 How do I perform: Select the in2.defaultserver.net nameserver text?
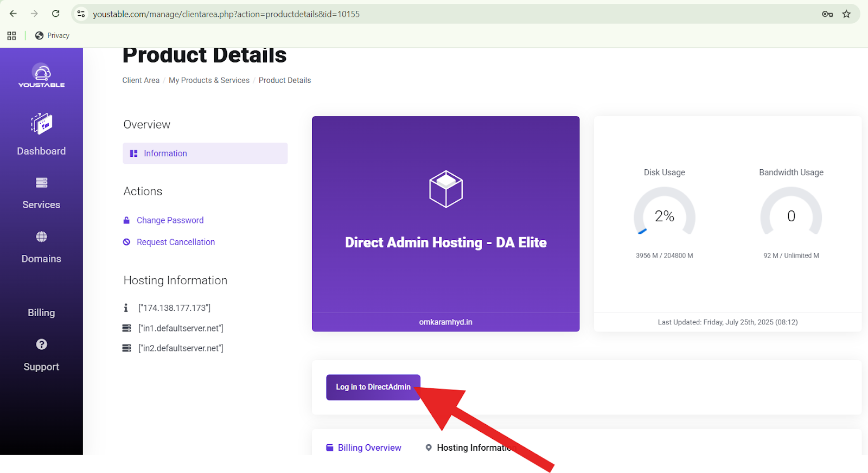coord(181,348)
